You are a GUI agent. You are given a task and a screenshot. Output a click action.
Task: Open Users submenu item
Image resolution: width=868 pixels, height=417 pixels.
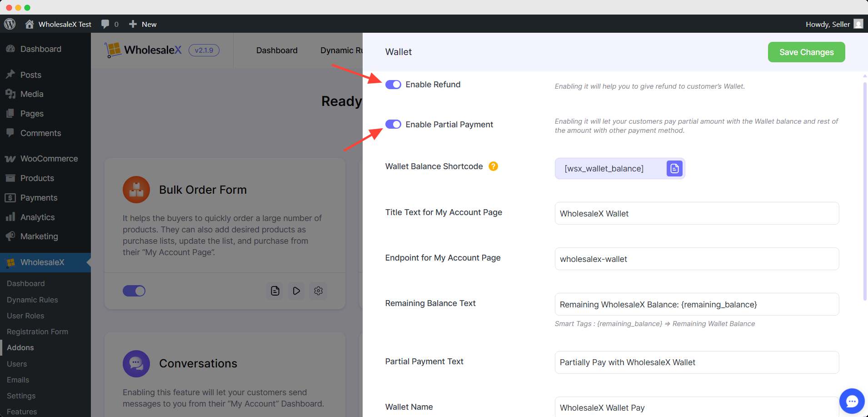[x=17, y=364]
